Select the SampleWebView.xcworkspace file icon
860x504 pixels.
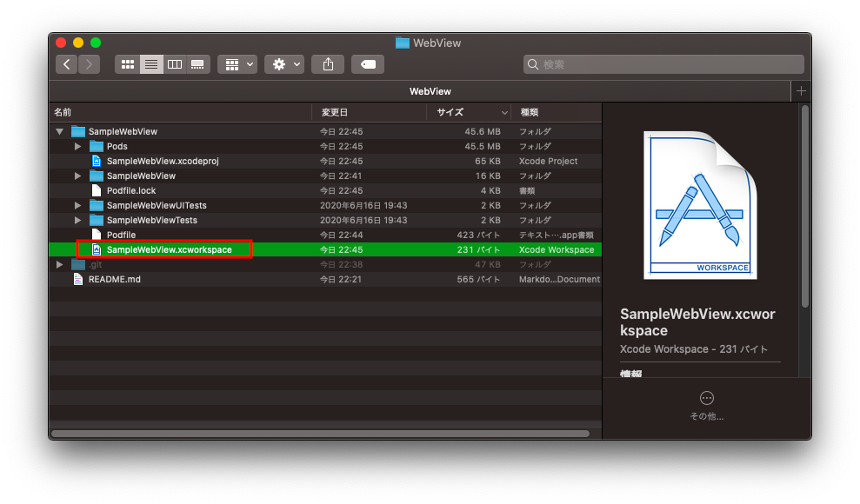[x=97, y=249]
